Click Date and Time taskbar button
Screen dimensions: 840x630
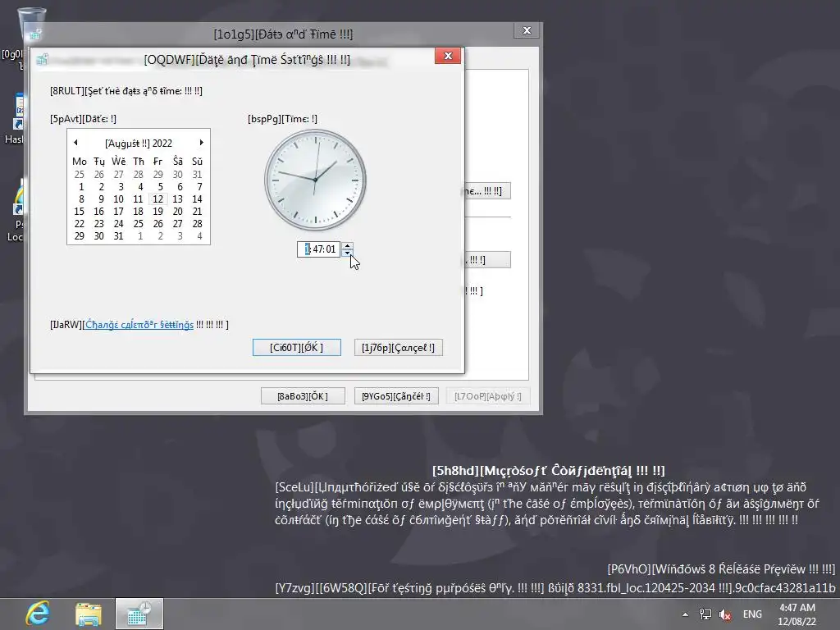point(139,614)
